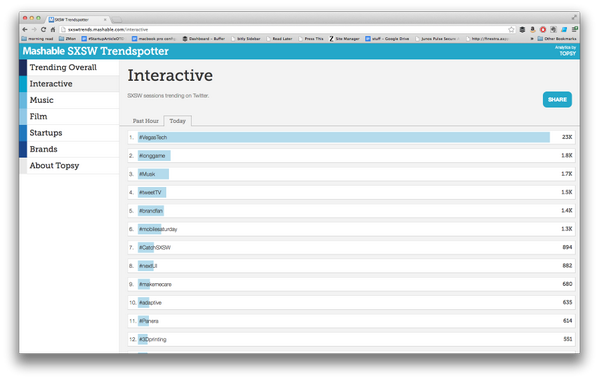Click the blue extension icon in toolbar

pyautogui.click(x=564, y=29)
